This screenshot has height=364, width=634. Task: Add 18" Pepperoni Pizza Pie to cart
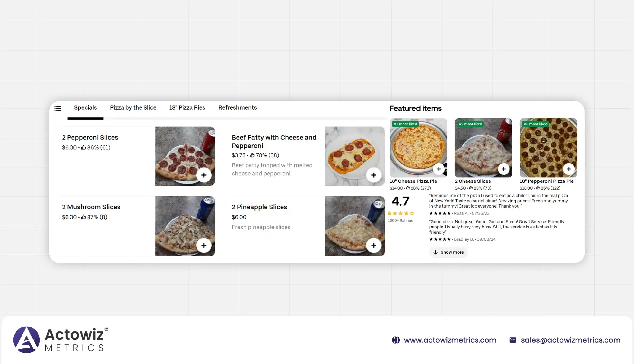pos(568,169)
